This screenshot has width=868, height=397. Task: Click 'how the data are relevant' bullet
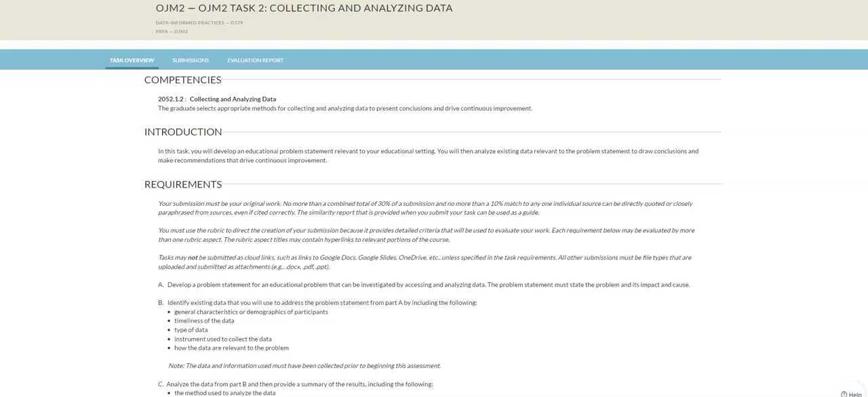tap(231, 348)
